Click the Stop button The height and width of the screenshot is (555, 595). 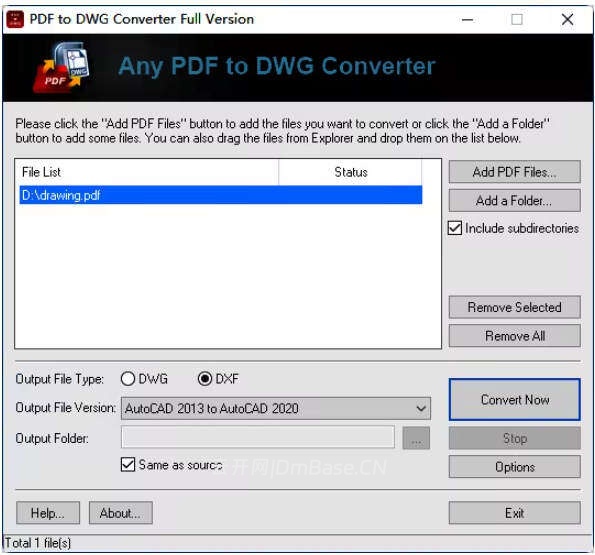click(515, 438)
